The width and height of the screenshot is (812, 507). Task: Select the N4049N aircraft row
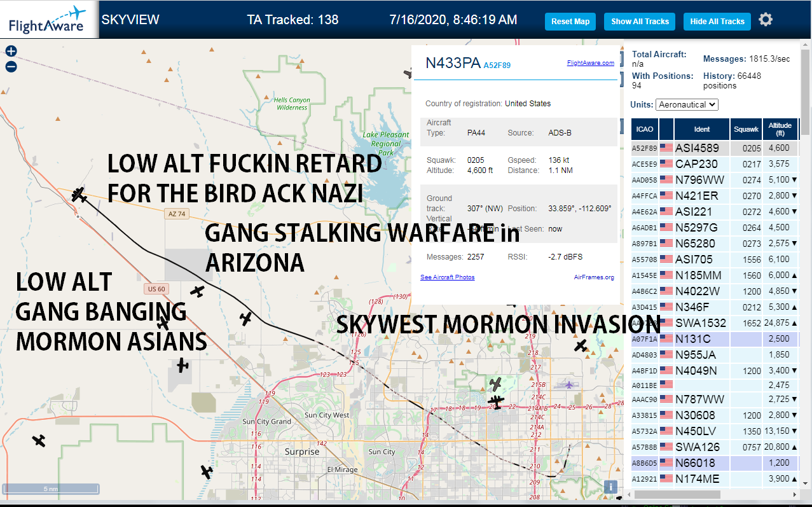[715, 371]
